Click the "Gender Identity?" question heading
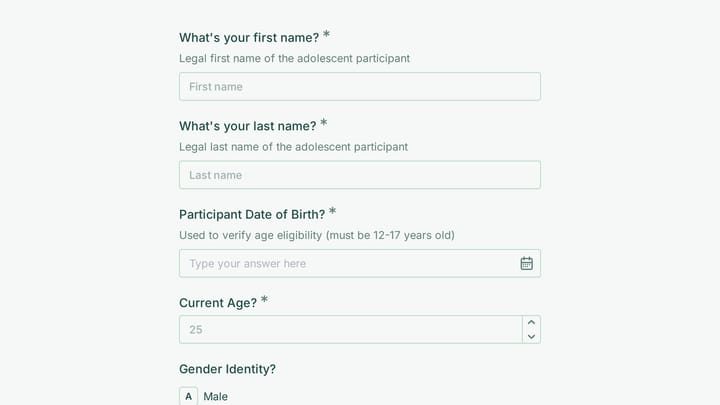 [227, 369]
